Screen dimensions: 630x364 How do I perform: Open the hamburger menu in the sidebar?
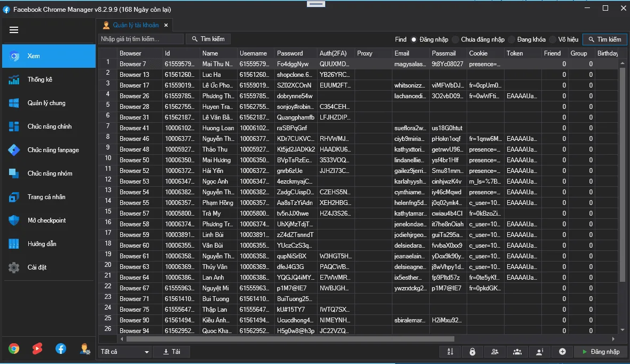(14, 30)
